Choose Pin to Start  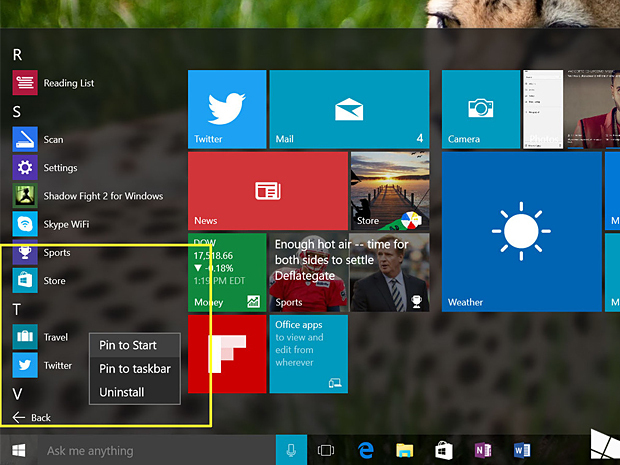pos(135,345)
